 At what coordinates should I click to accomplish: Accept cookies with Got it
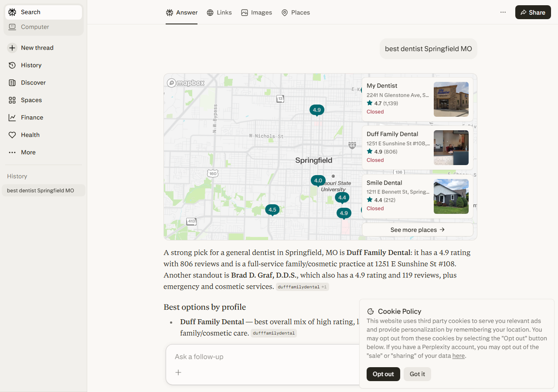tap(417, 374)
